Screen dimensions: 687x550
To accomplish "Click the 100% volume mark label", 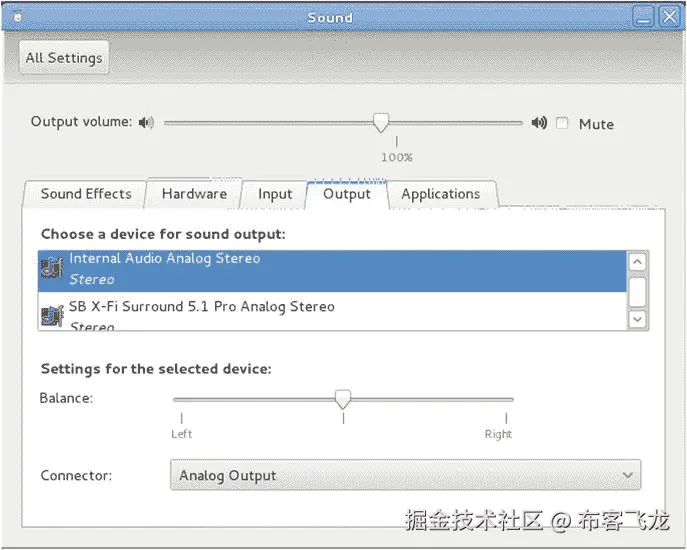I will coord(397,157).
